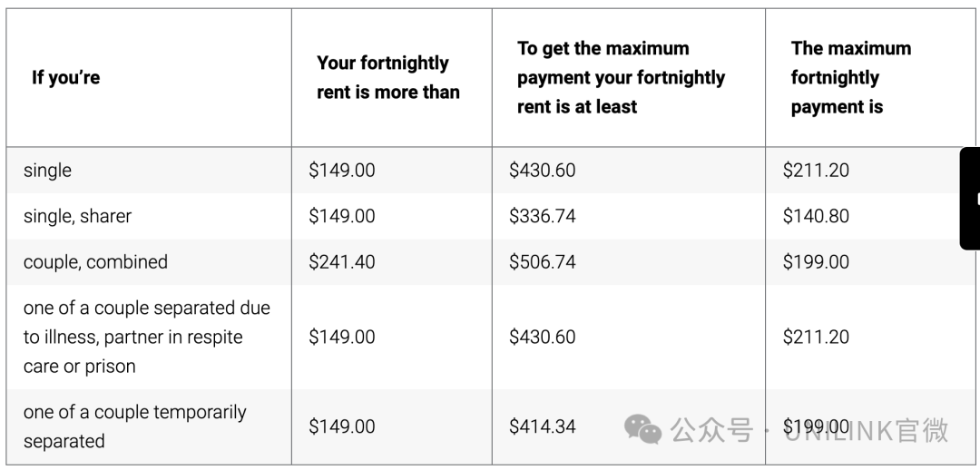The height and width of the screenshot is (470, 980).
Task: Click the "If you're" column header
Action: click(66, 78)
